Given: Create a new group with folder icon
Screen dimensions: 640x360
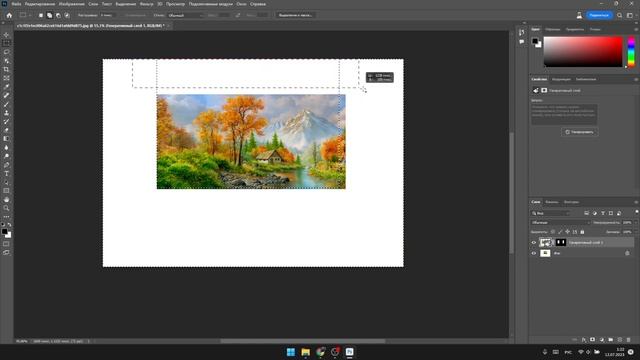Looking at the screenshot, I should coord(611,340).
